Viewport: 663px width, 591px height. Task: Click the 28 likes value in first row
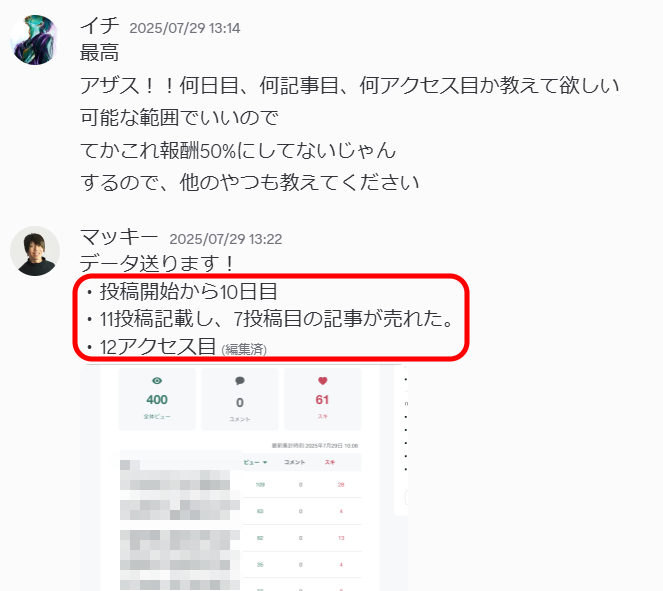tap(341, 484)
